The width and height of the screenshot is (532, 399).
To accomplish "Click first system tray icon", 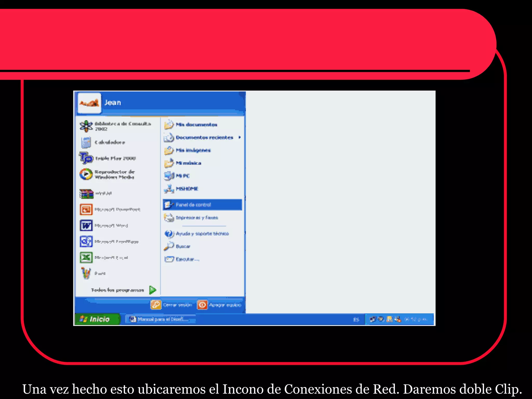I will (373, 319).
